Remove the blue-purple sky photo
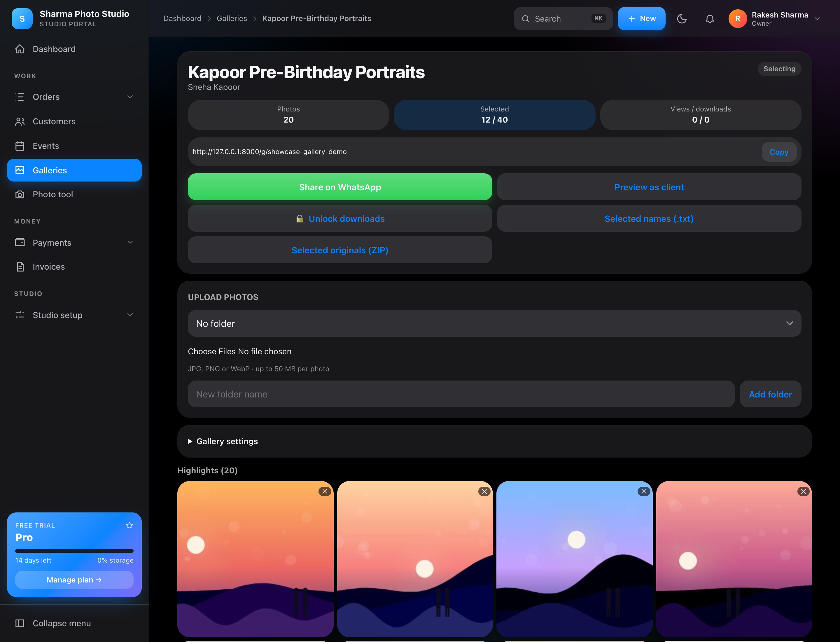The height and width of the screenshot is (642, 840). point(644,491)
